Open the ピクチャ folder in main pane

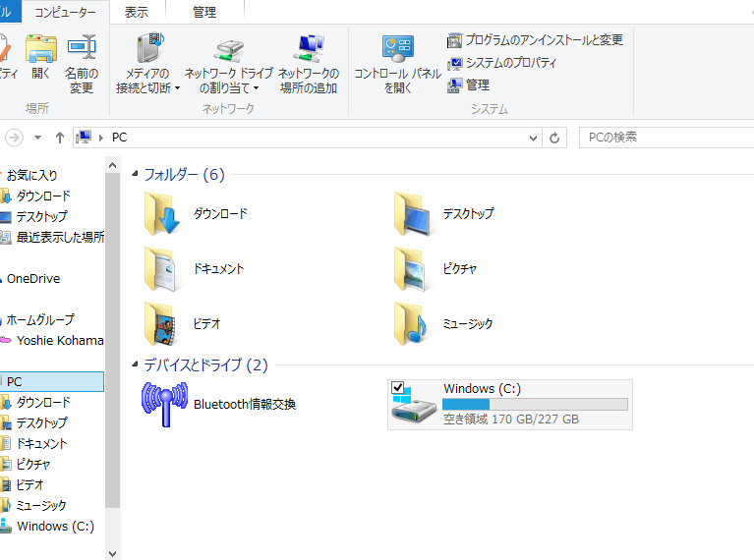413,268
